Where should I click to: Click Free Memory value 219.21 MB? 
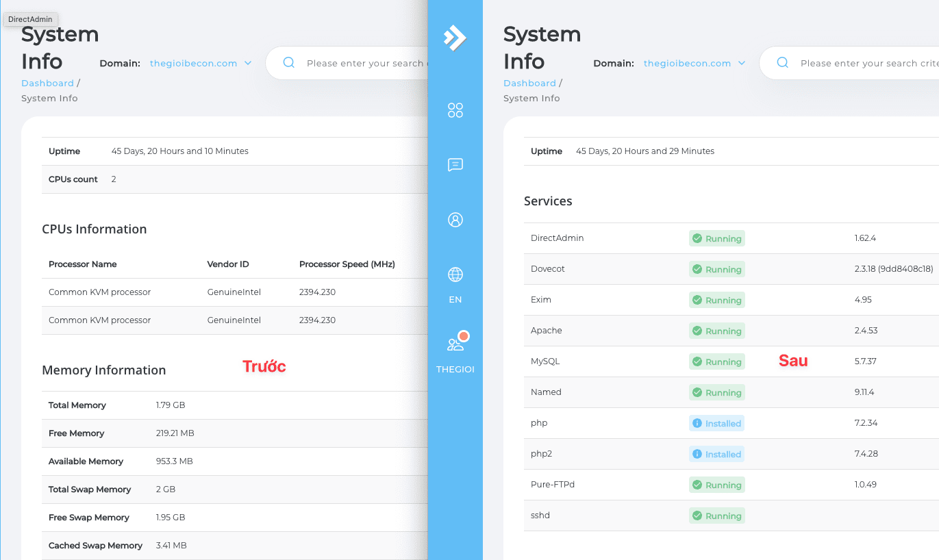175,433
